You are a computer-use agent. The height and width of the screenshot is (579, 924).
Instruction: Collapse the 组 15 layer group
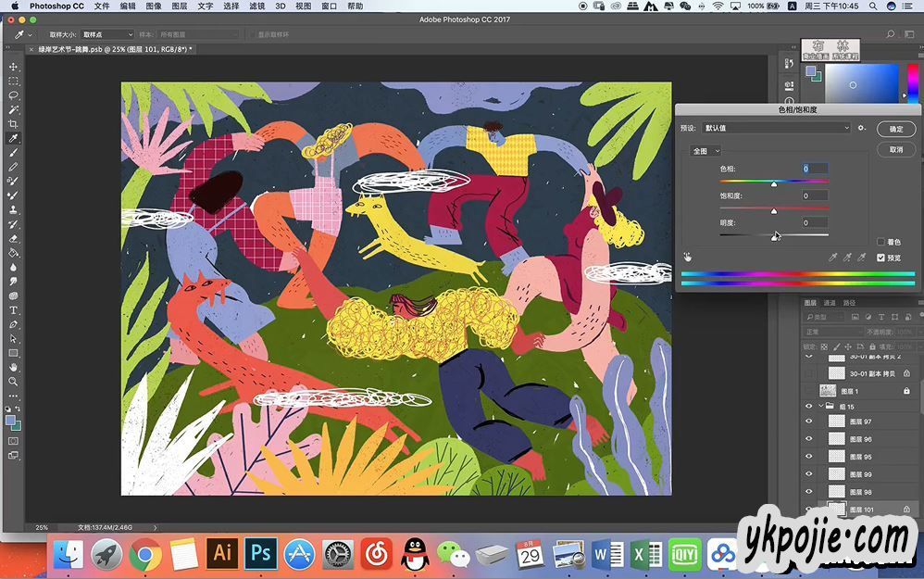click(820, 406)
